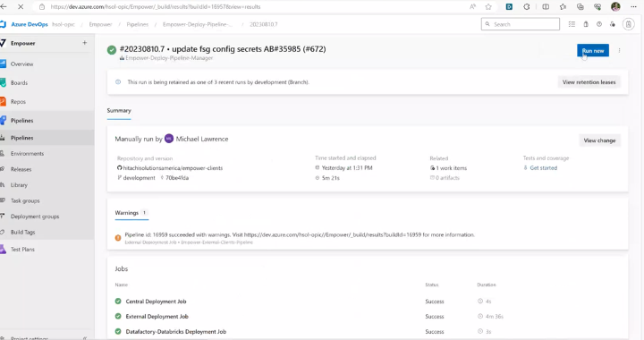Screen dimensions: 644x340
Task: Click Empower breadcrumb in header
Action: click(100, 24)
